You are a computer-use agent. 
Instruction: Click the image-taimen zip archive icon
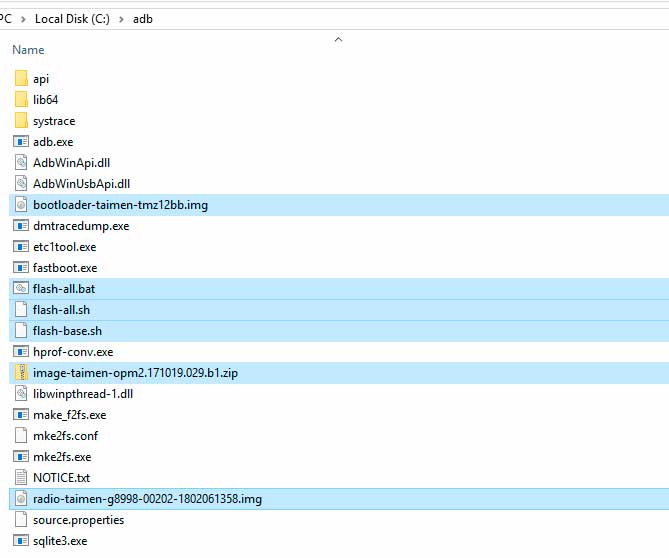[21, 372]
